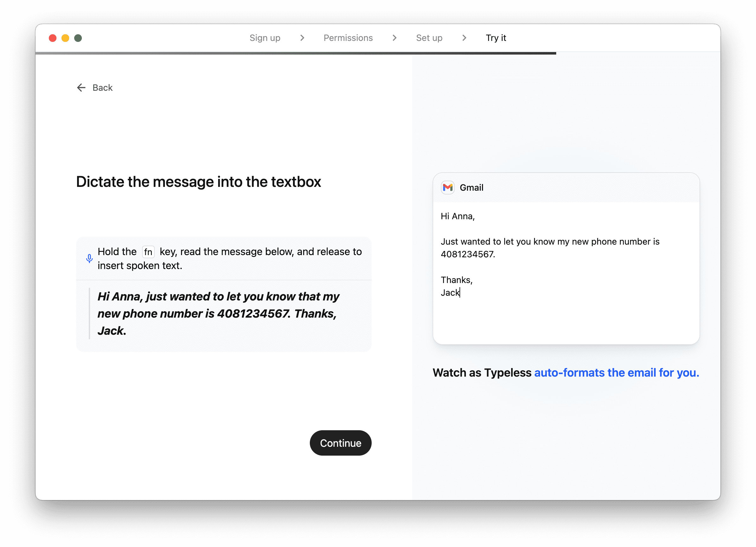Click chevron after Sign up step
This screenshot has width=756, height=547.
pos(302,38)
